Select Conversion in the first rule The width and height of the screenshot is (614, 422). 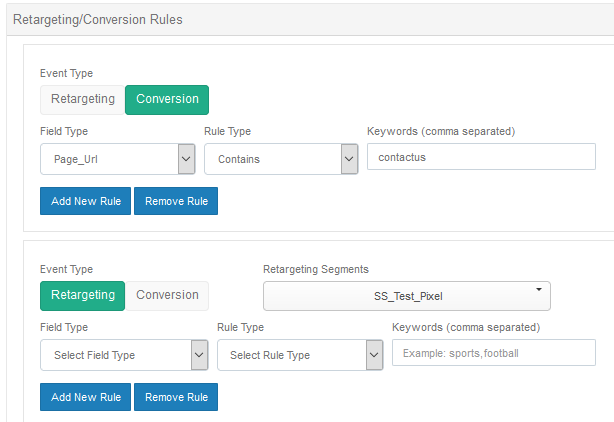[x=167, y=99]
